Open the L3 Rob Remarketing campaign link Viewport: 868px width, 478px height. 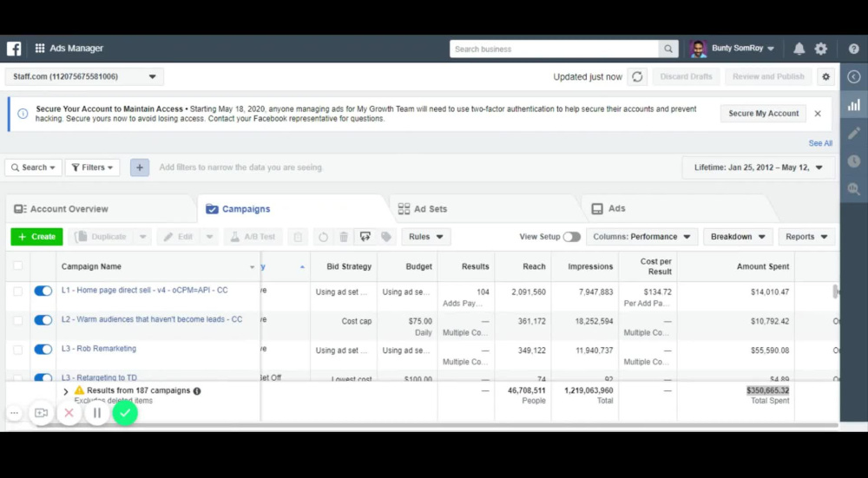(99, 349)
